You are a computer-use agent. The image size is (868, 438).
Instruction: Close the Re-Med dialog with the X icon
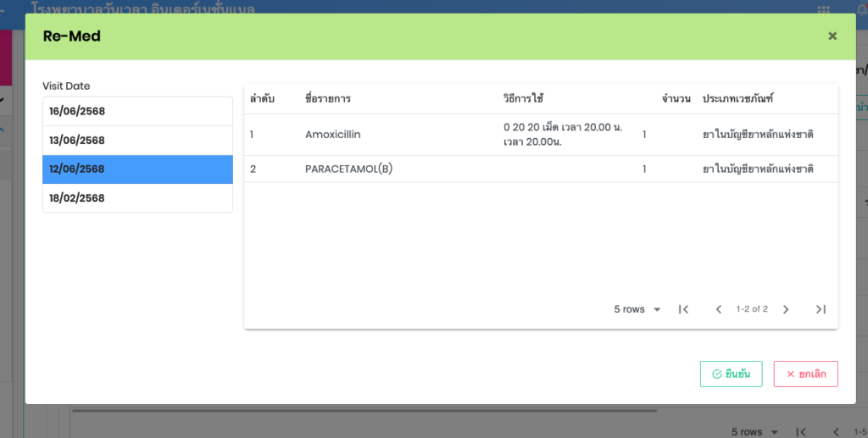(x=832, y=36)
